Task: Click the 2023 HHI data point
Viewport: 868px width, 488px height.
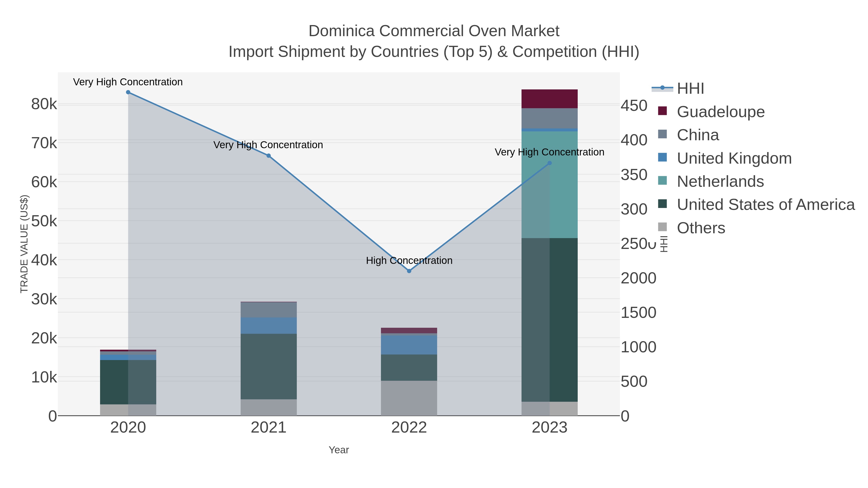Action: pos(549,163)
